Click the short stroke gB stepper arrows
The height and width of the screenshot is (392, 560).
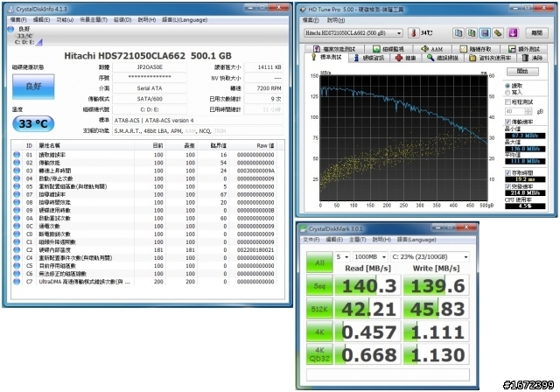click(528, 111)
